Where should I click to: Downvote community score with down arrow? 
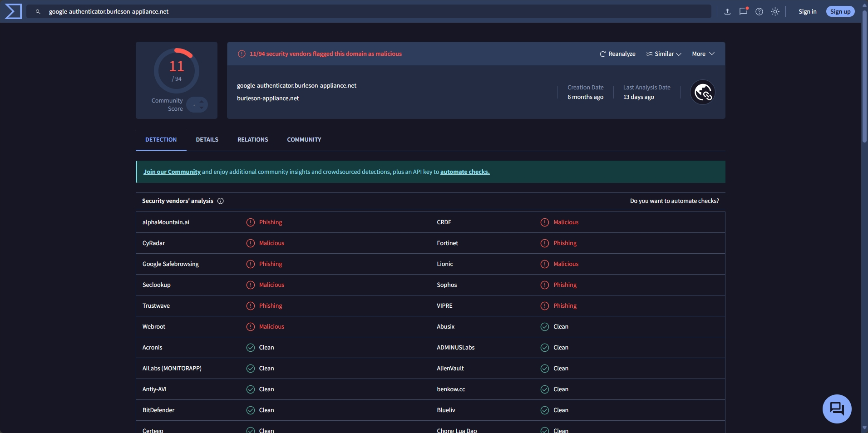coord(202,108)
